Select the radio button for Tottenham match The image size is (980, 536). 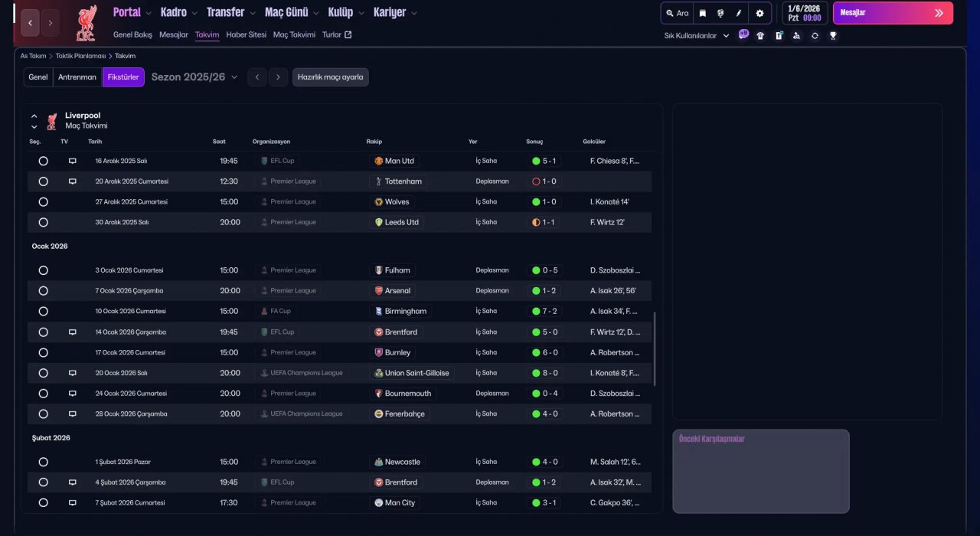(43, 181)
